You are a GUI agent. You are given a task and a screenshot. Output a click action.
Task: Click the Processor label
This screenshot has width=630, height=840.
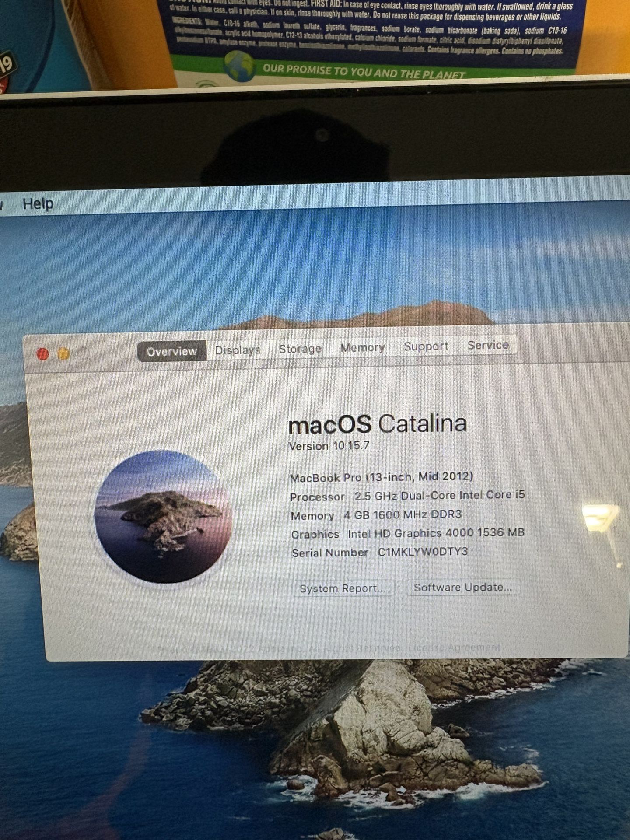[318, 497]
